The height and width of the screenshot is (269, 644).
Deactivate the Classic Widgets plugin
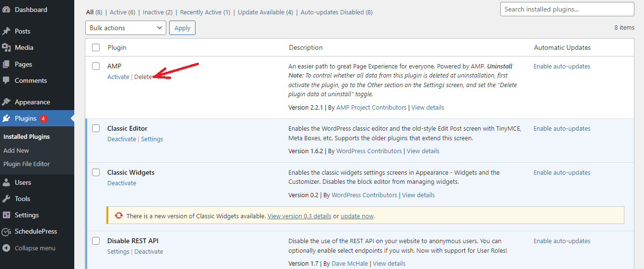122,183
